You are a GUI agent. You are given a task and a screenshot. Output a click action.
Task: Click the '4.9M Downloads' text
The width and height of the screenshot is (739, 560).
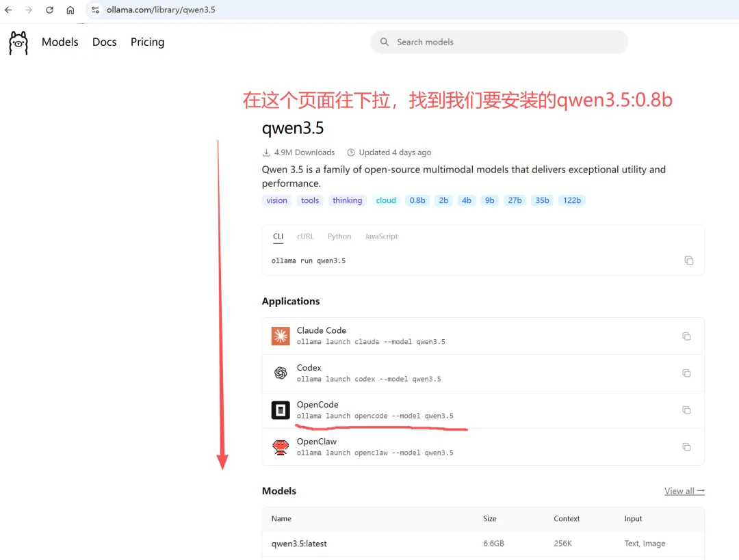tap(304, 152)
